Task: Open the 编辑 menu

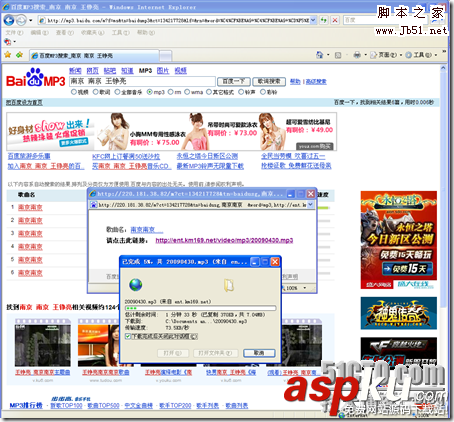Action: point(39,33)
